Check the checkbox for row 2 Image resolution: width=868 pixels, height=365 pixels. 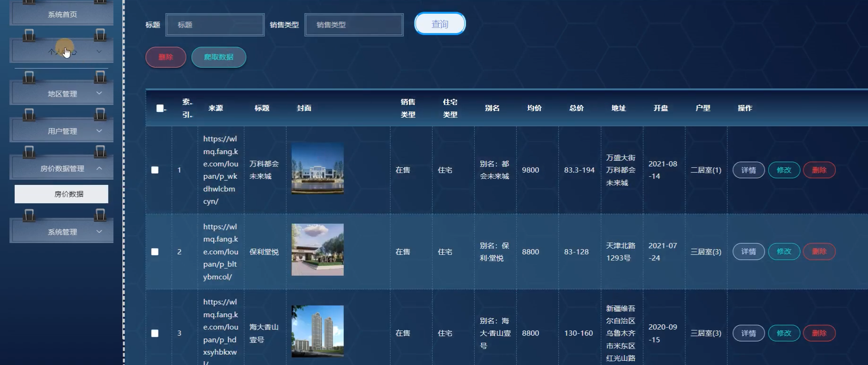[x=155, y=252]
